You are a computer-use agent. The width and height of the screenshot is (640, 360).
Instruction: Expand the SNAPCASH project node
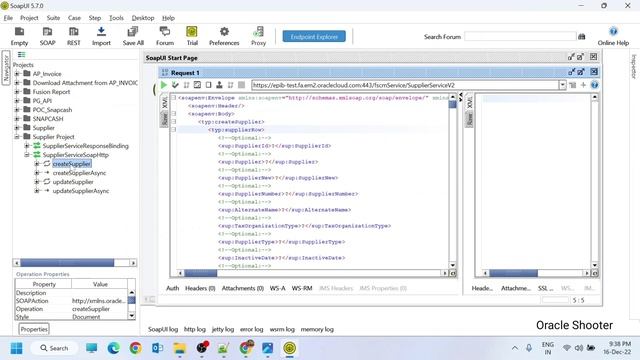click(x=17, y=119)
